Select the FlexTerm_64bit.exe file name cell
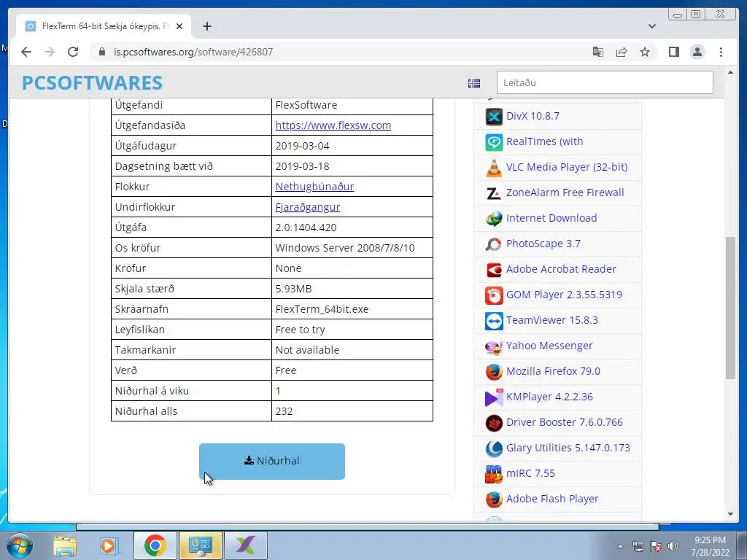Screen dimensions: 747x560 click(x=352, y=309)
